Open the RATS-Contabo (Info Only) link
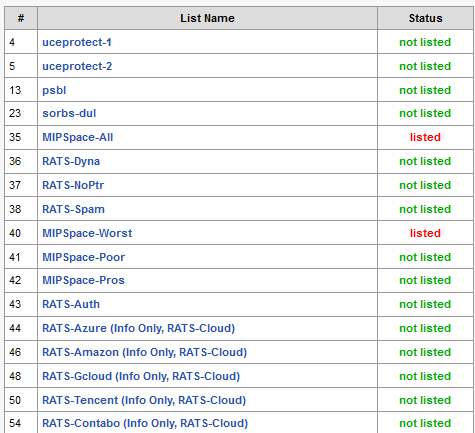This screenshot has height=433, width=475. tap(145, 423)
